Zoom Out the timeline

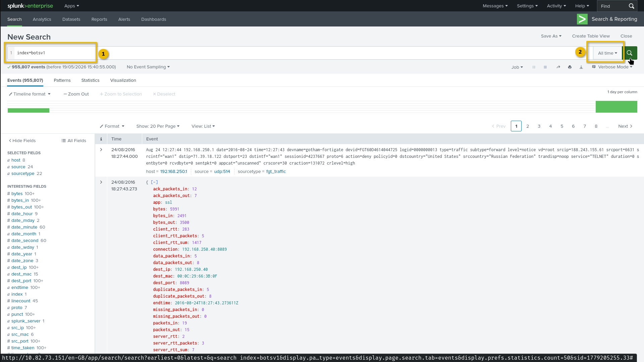coord(76,94)
